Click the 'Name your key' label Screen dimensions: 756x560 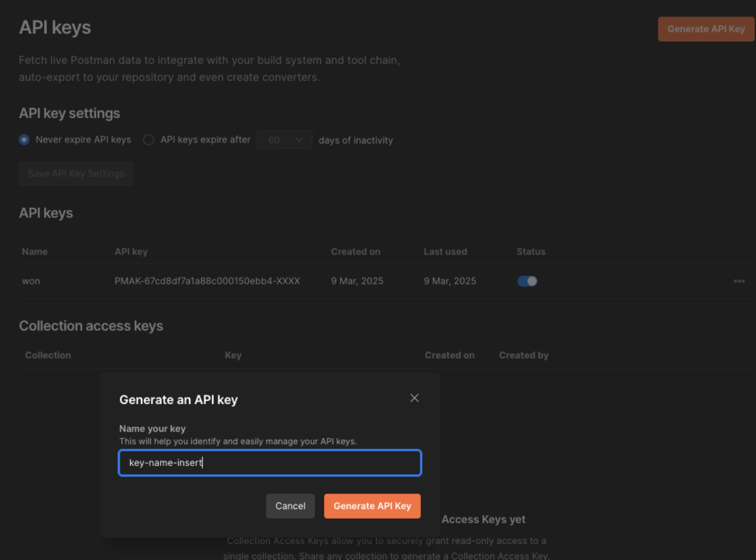point(152,429)
